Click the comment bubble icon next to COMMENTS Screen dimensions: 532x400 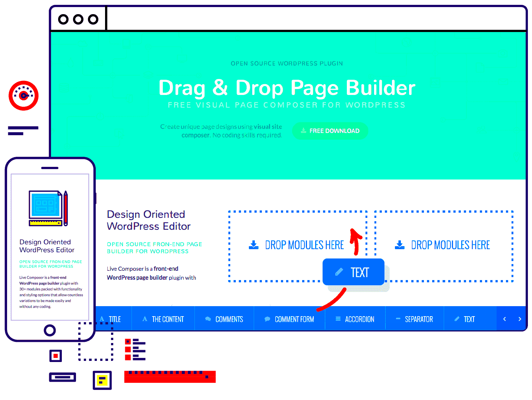pos(208,319)
